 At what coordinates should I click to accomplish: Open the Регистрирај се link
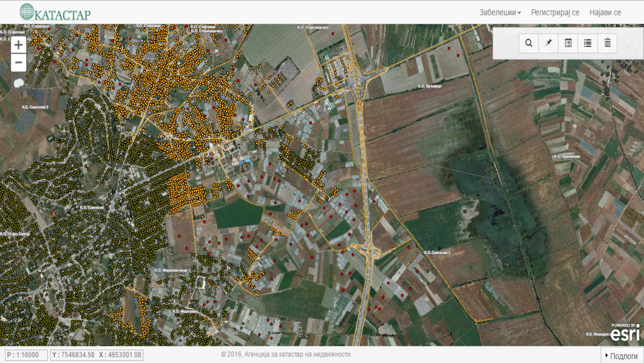[x=555, y=13]
